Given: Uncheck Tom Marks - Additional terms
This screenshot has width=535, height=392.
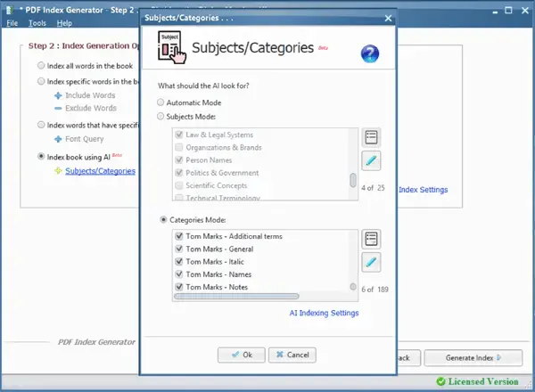Looking at the screenshot, I should 179,236.
